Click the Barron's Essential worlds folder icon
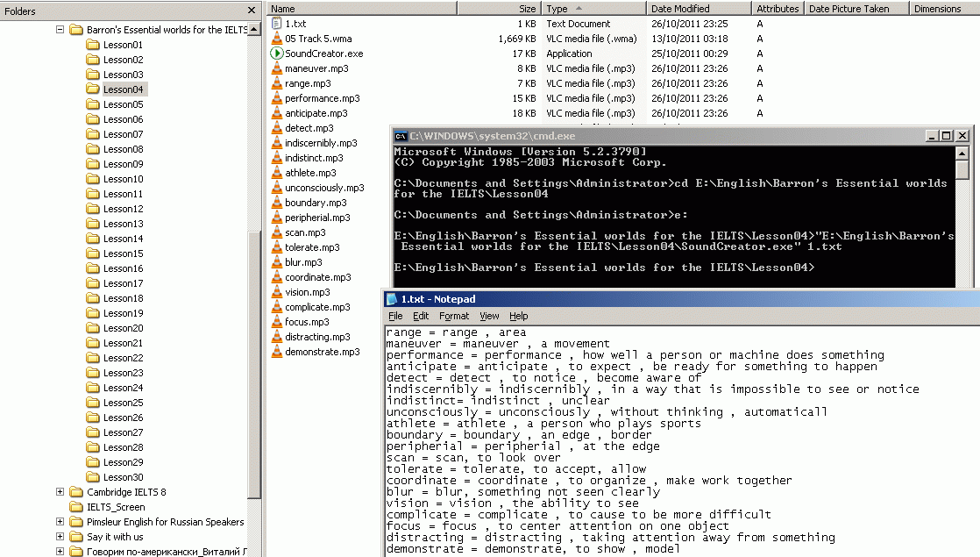980x557 pixels. pyautogui.click(x=76, y=30)
